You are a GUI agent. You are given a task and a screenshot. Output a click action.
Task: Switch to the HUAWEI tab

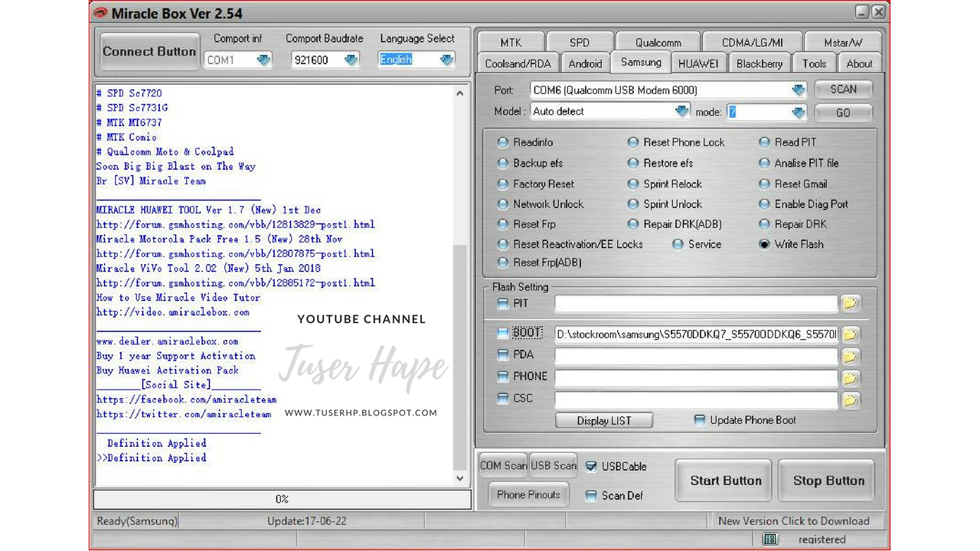click(x=698, y=64)
